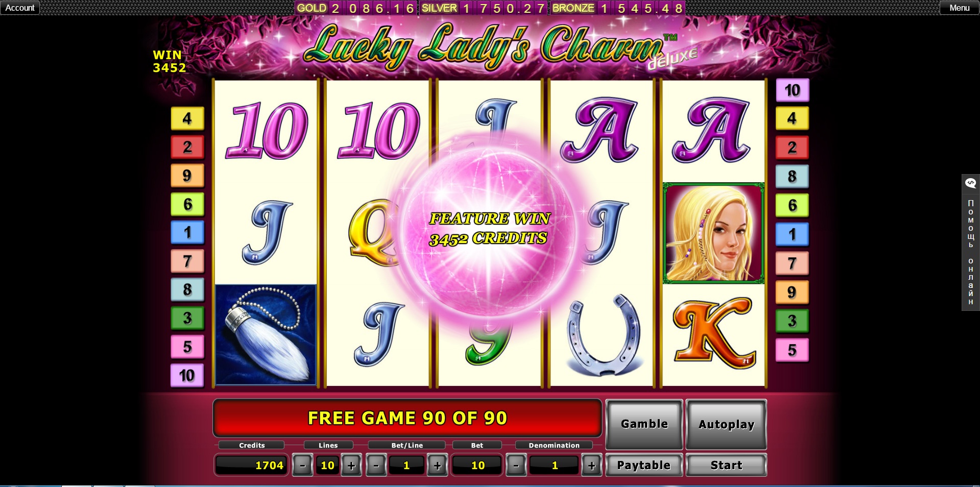Start the spin with Start button
Screen dimensions: 980x487
(726, 465)
